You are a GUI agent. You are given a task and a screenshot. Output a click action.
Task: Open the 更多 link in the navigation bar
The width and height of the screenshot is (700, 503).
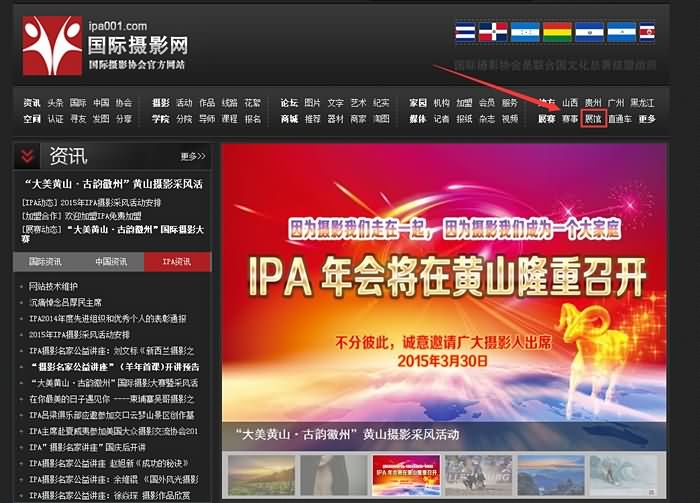click(x=647, y=119)
